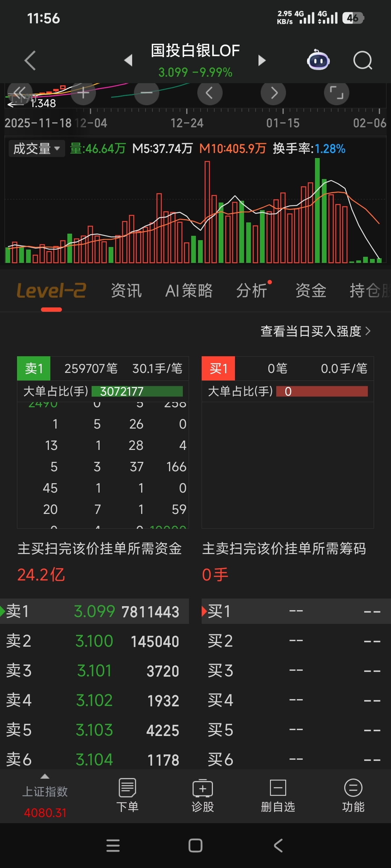Screen dimensions: 391x868
Task: Switch to the 资金 tab
Action: (x=311, y=291)
